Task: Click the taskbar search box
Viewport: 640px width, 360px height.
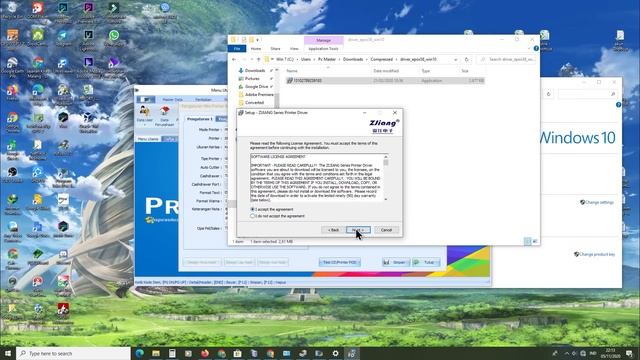Action: [x=73, y=353]
